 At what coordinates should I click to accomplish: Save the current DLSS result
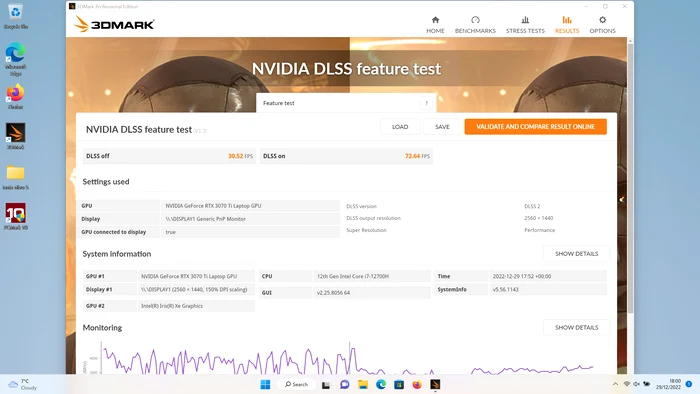point(442,127)
